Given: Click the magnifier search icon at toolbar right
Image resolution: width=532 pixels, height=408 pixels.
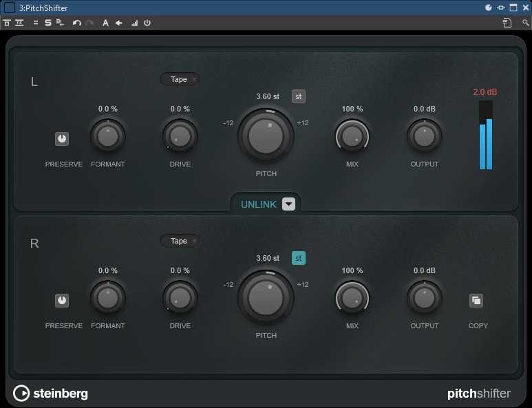Looking at the screenshot, I should click(525, 23).
